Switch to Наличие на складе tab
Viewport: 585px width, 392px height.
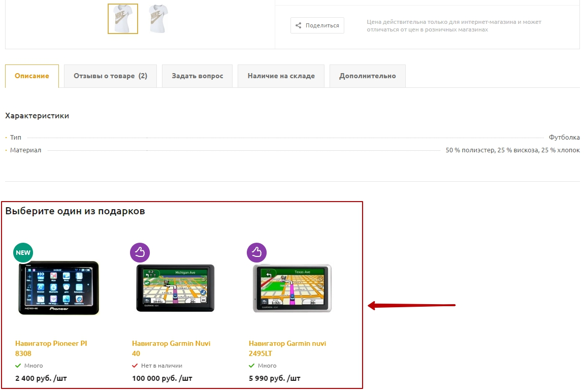(x=281, y=76)
